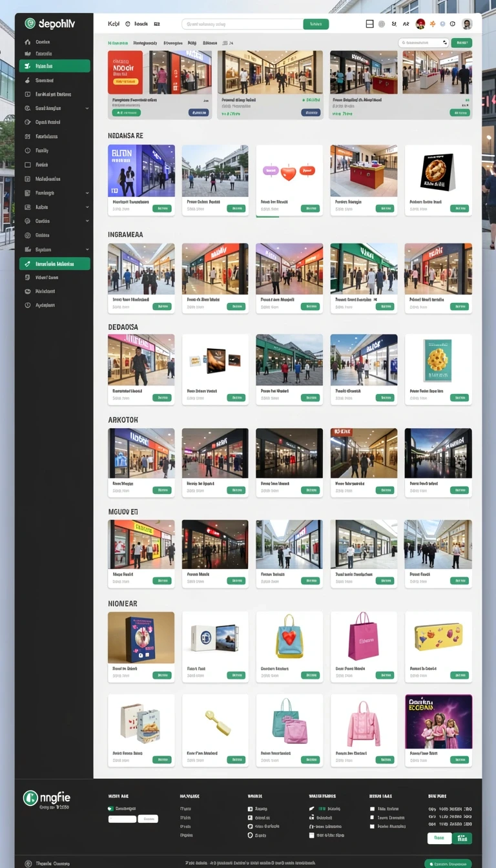Select the lower green highlighted sidebar item
Image resolution: width=496 pixels, height=868 pixels.
tap(55, 263)
